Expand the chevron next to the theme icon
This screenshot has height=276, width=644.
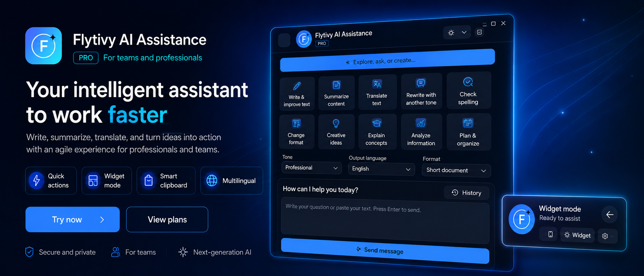click(x=464, y=32)
